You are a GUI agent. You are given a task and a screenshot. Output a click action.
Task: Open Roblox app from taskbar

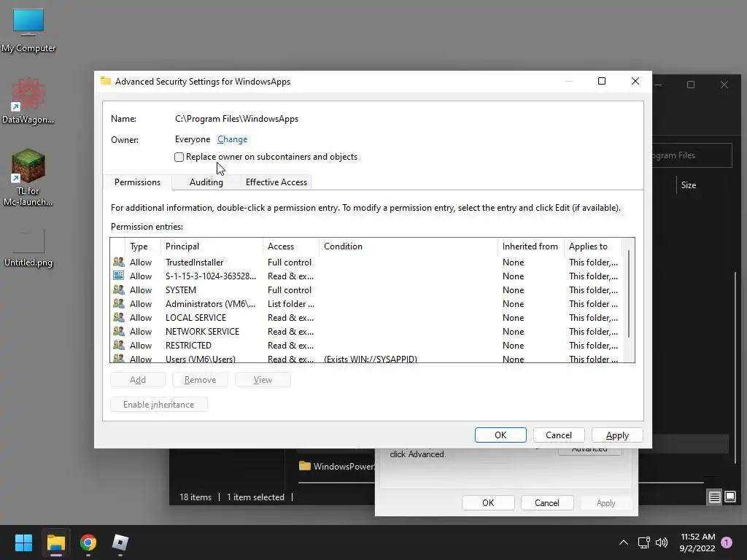tap(120, 542)
